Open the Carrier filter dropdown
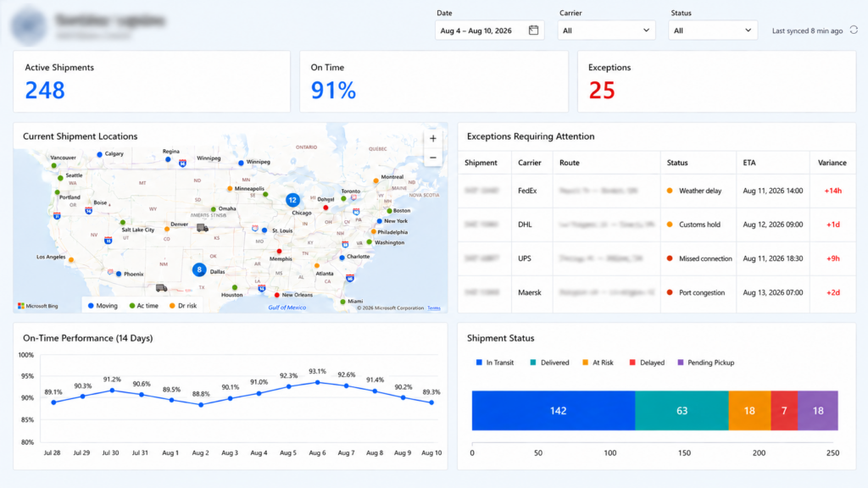This screenshot has height=488, width=868. [x=606, y=30]
